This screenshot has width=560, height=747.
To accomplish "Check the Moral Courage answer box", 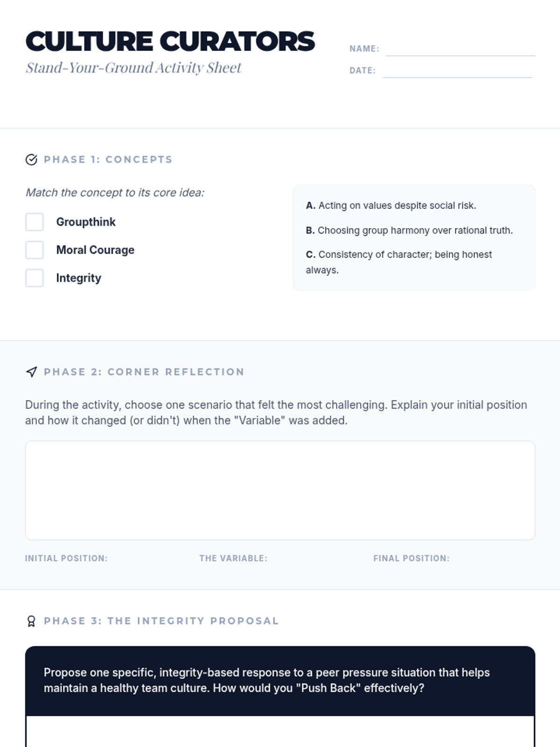I will 35,250.
